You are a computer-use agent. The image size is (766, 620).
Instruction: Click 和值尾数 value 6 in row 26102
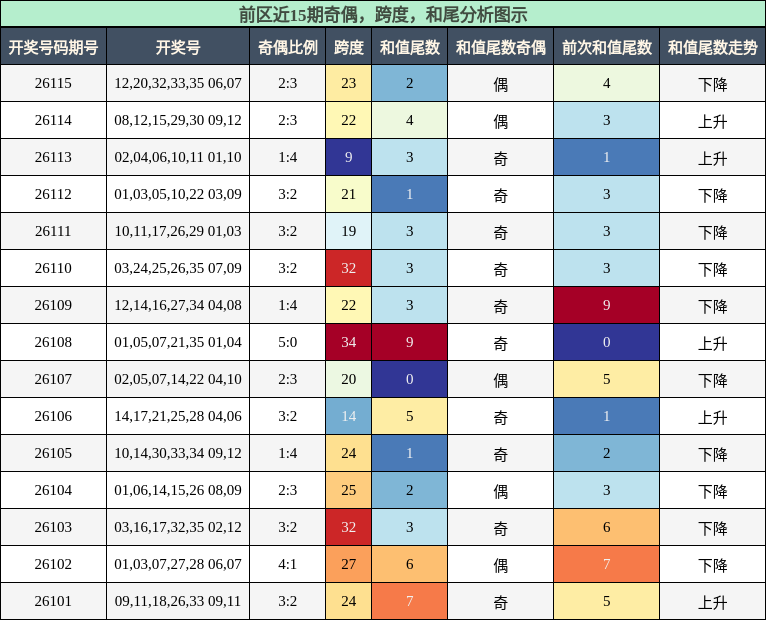tap(409, 564)
